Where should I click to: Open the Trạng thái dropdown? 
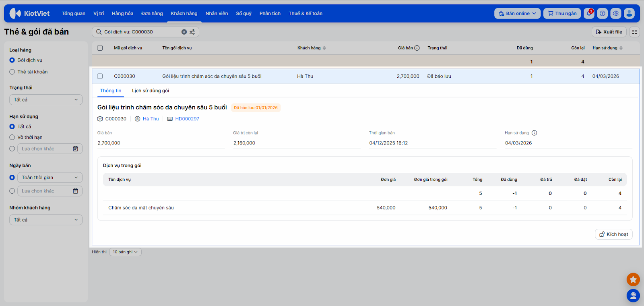tap(46, 99)
